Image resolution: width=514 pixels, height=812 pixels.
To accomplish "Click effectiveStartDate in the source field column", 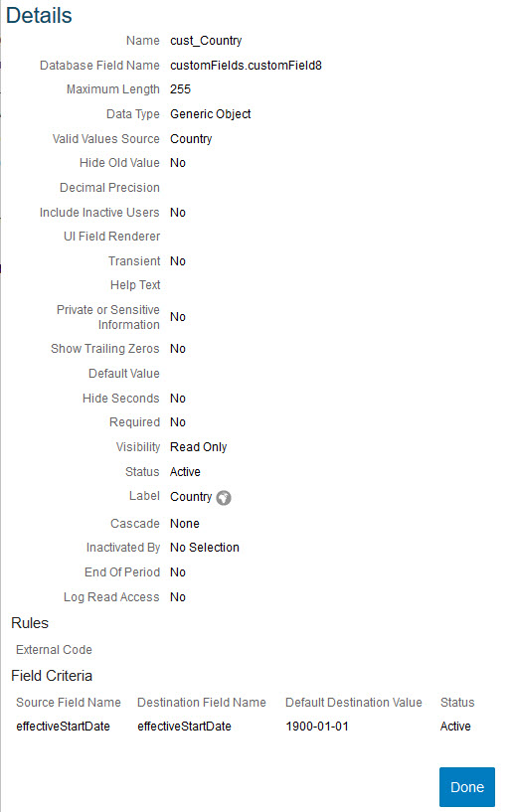I will 64,727.
